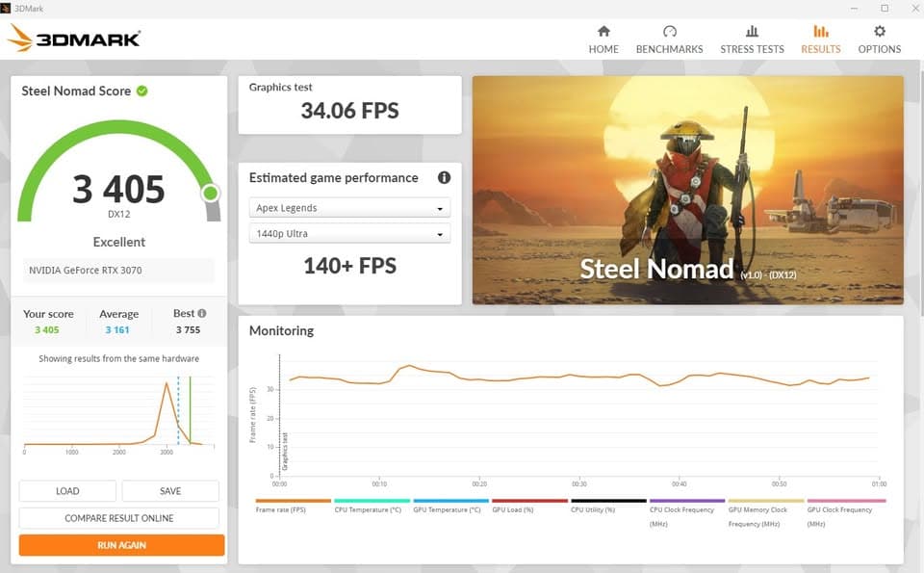Select the Results bar-chart icon
This screenshot has width=924, height=573.
click(820, 31)
